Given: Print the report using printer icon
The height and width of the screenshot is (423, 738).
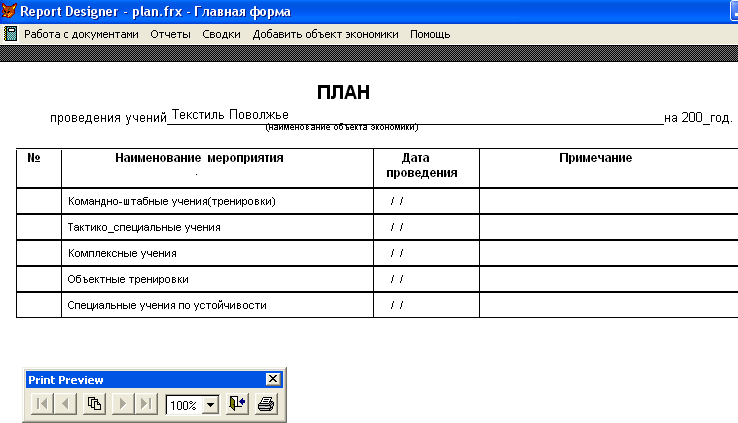Looking at the screenshot, I should (x=266, y=405).
